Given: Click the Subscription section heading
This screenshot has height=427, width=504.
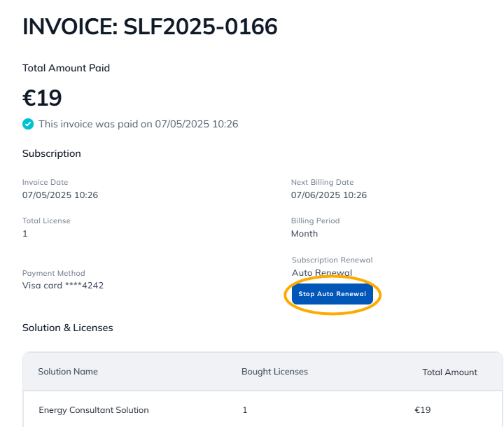Looking at the screenshot, I should [x=52, y=153].
